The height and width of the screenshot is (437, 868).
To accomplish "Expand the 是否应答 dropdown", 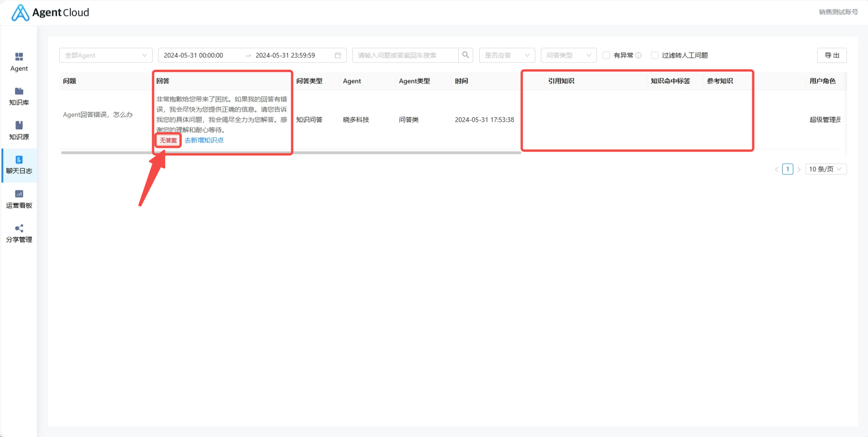I will (x=507, y=55).
